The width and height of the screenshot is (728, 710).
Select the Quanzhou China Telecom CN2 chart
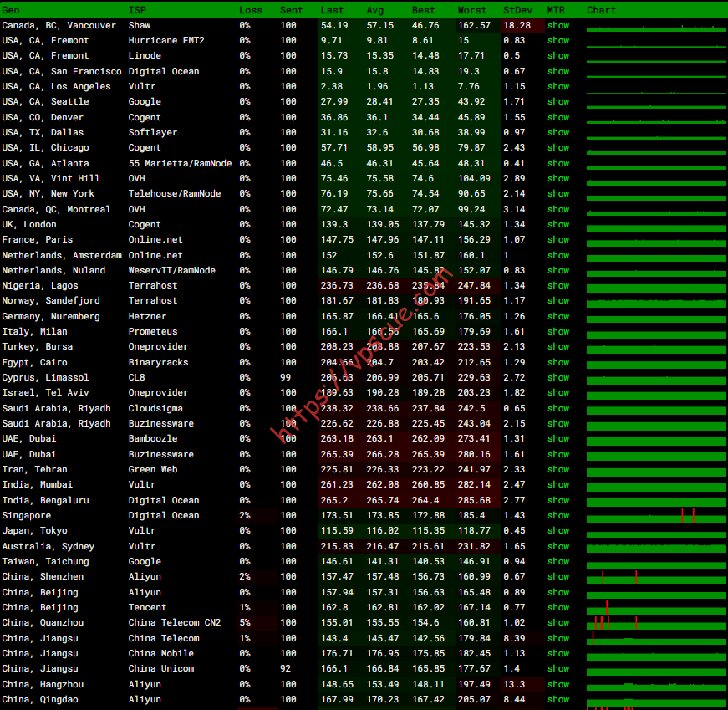coord(656,623)
